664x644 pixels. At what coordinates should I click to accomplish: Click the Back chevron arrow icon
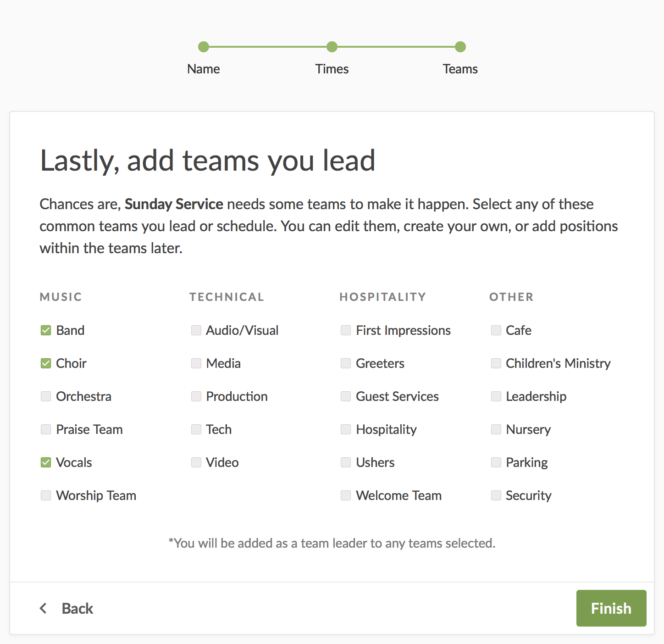click(x=44, y=608)
